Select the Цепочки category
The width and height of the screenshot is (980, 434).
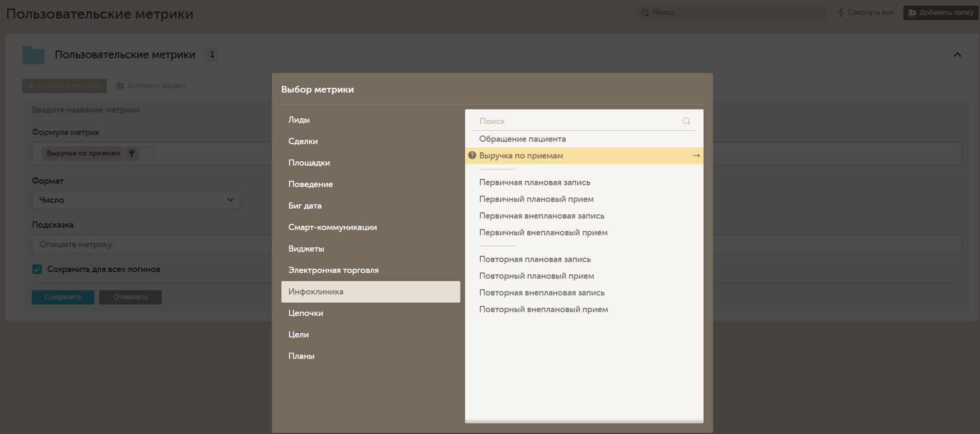click(371, 313)
